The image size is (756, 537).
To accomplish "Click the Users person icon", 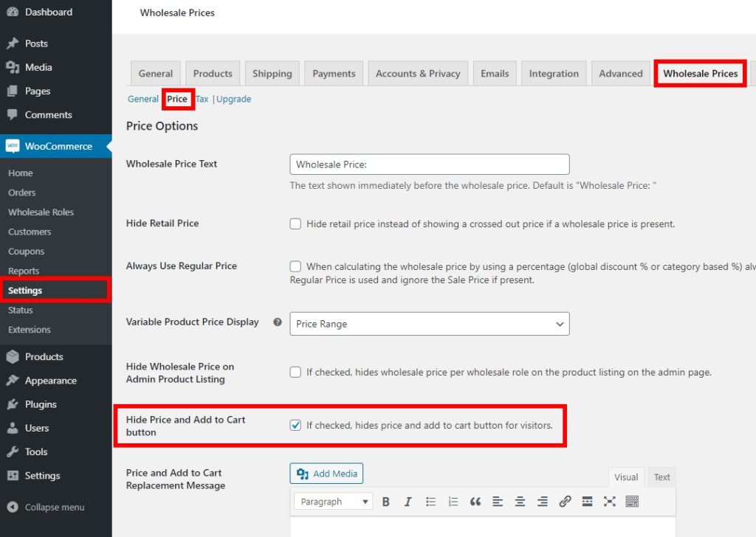I will [13, 428].
